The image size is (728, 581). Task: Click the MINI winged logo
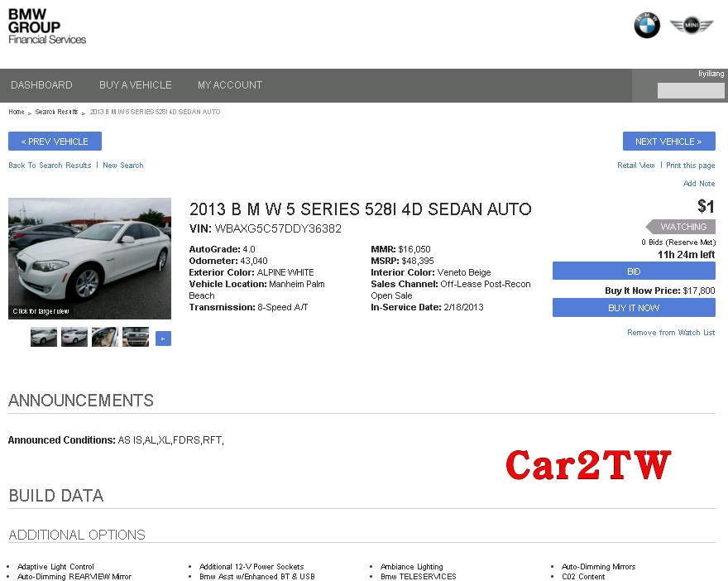pyautogui.click(x=692, y=25)
